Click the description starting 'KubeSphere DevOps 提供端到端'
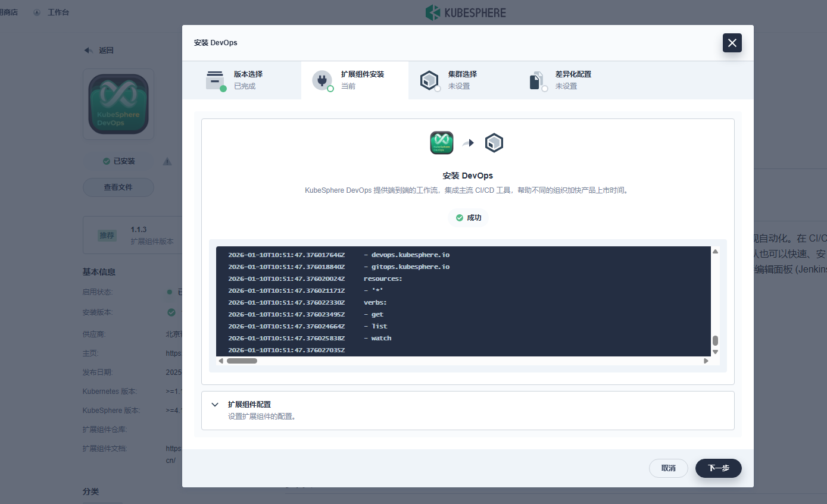Image resolution: width=827 pixels, height=504 pixels. click(467, 190)
